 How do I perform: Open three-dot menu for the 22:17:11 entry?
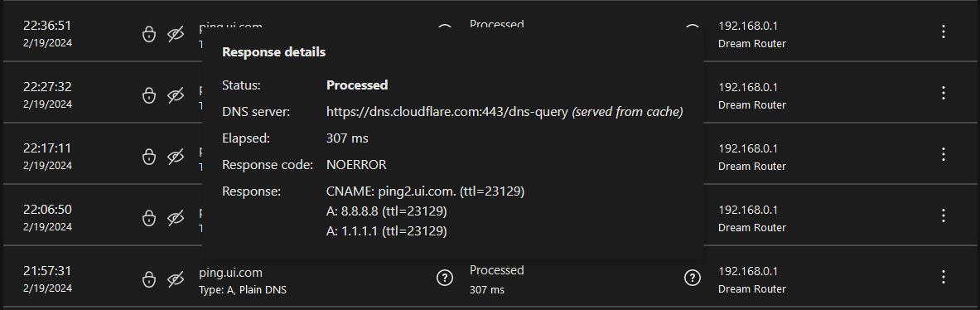[x=943, y=154]
